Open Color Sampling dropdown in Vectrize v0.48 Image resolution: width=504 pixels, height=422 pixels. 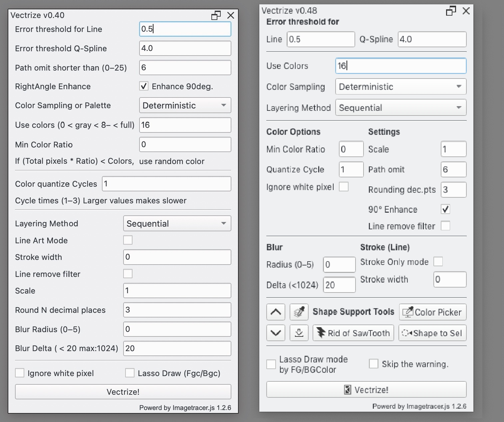[401, 87]
